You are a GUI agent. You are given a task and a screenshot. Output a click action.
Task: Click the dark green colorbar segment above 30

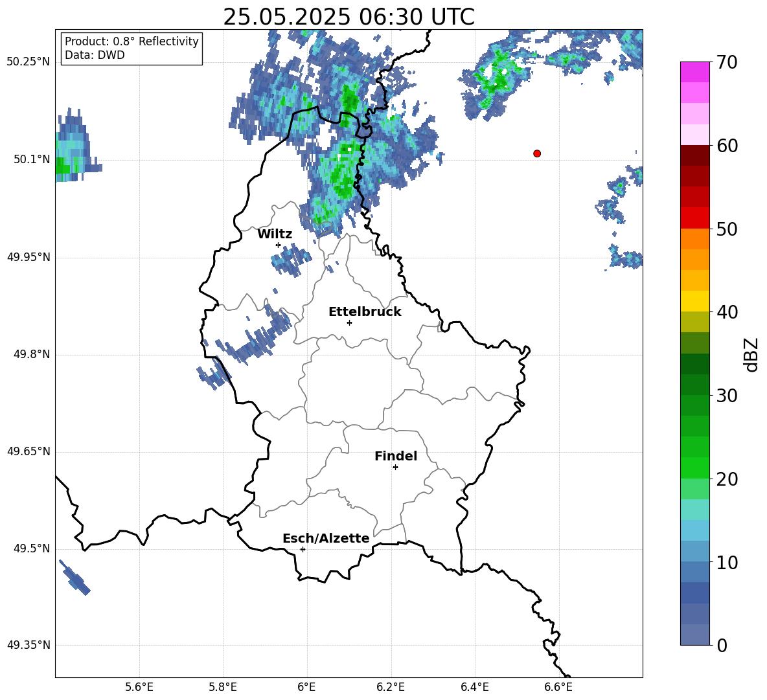coord(695,385)
